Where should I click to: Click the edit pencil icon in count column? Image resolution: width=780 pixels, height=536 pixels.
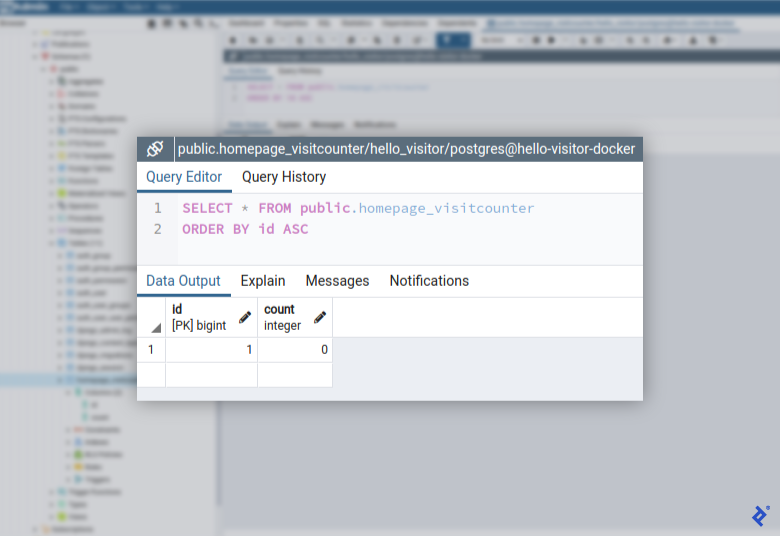(320, 318)
